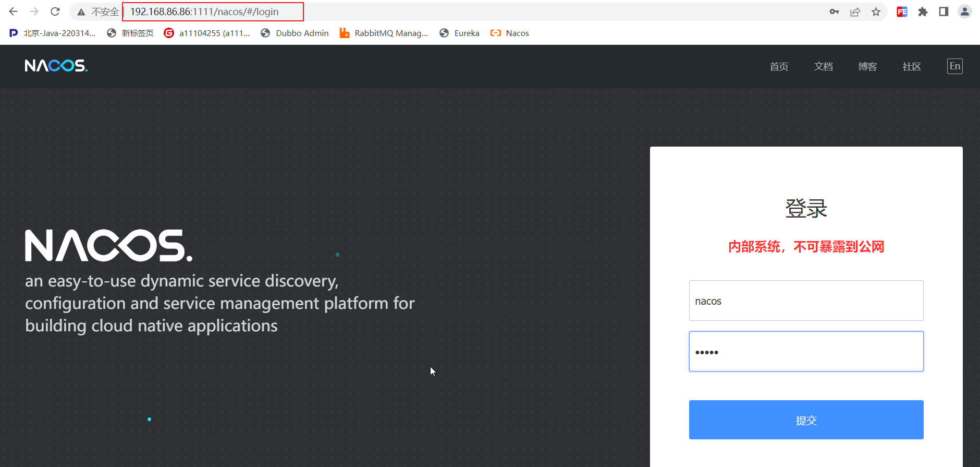
Task: Toggle the browser side panel icon
Action: pos(944,11)
